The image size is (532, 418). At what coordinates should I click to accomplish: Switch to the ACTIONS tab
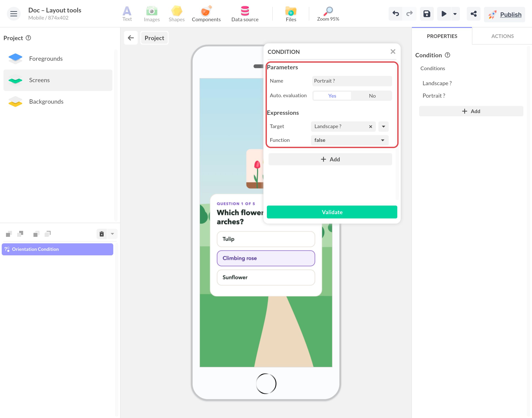point(502,36)
